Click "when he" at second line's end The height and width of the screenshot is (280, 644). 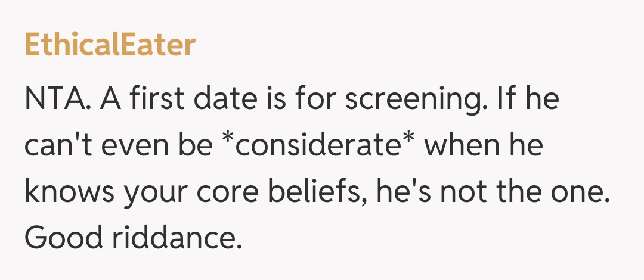(484, 146)
